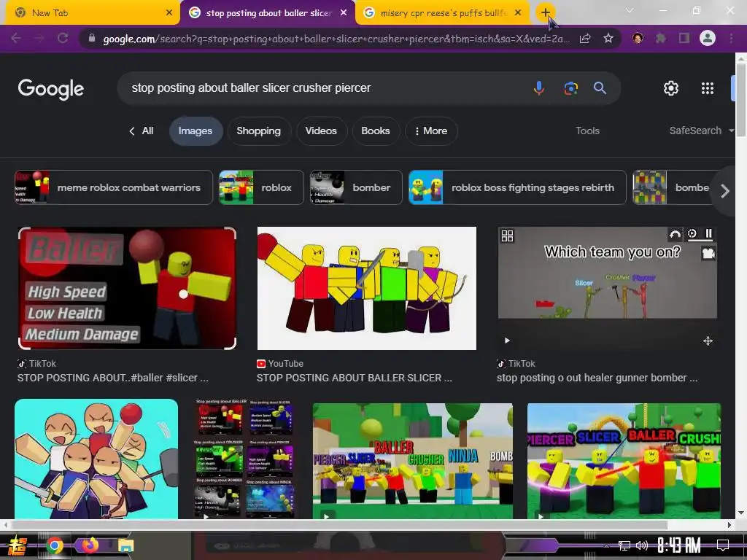The width and height of the screenshot is (747, 560).
Task: Open the notification center icon
Action: pos(723,545)
